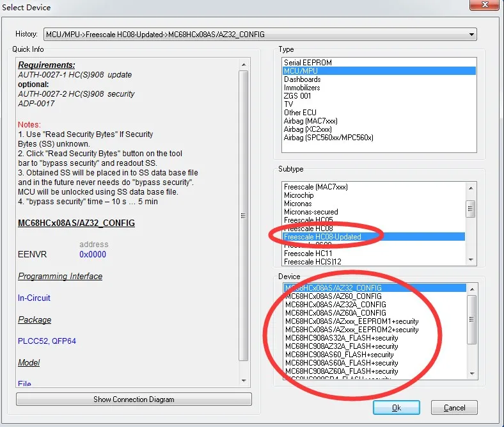
Task: Click PLCC52, QFP64 package text
Action: (x=47, y=341)
